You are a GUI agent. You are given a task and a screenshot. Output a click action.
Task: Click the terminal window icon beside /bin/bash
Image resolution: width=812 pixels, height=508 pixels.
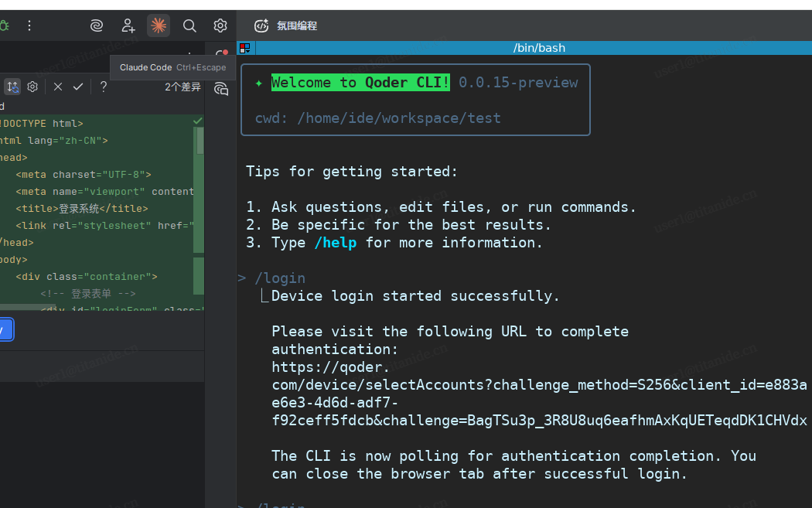click(245, 48)
